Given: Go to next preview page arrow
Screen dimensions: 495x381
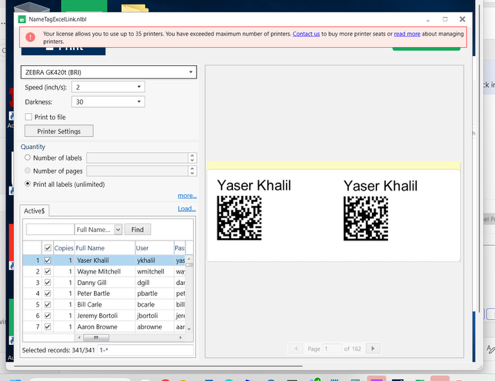Looking at the screenshot, I should click(373, 349).
